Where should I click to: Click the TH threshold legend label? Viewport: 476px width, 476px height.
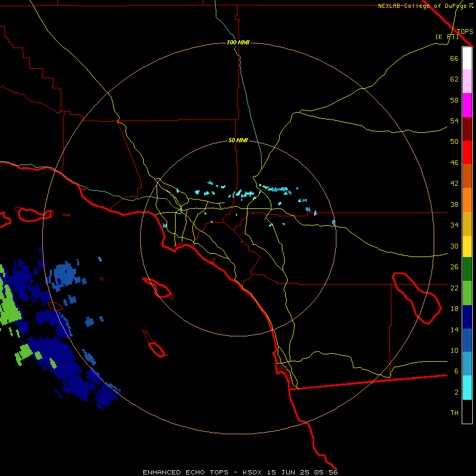pos(454,413)
